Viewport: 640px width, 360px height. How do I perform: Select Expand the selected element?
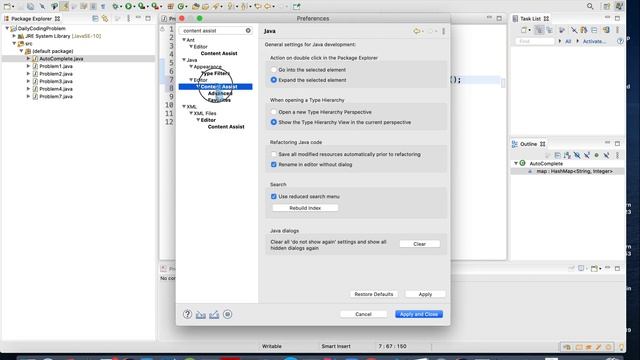[x=274, y=80]
